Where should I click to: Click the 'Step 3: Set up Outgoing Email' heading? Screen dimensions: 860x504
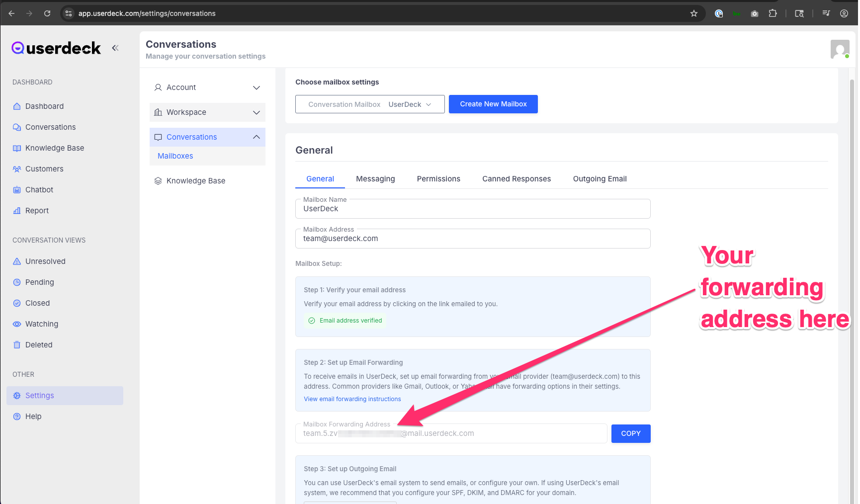coord(350,469)
